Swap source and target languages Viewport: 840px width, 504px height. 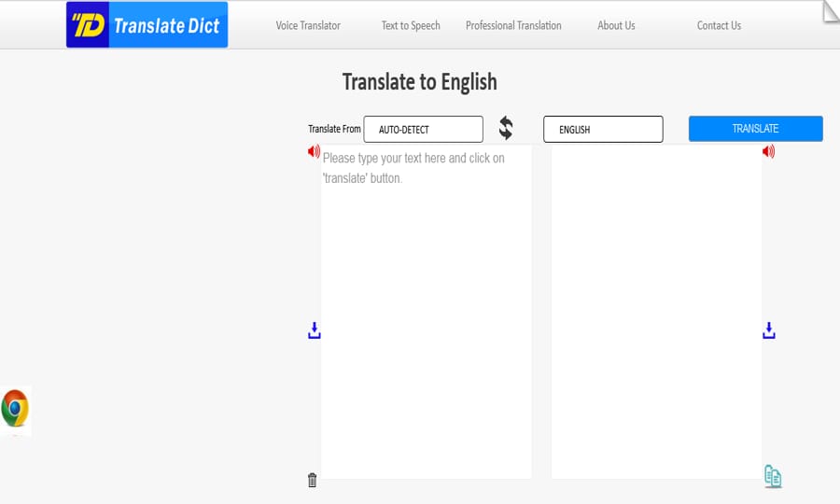506,128
